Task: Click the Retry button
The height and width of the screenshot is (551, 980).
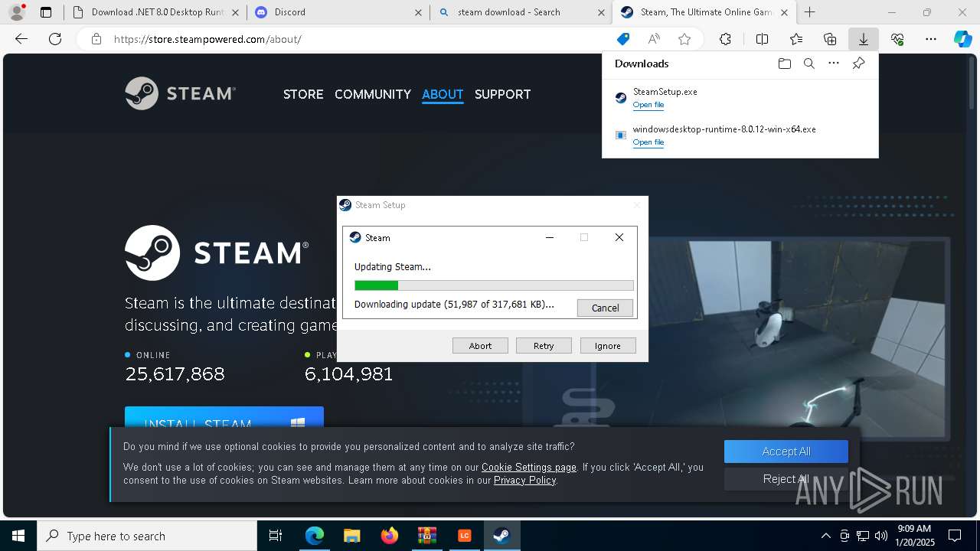Action: [x=544, y=346]
